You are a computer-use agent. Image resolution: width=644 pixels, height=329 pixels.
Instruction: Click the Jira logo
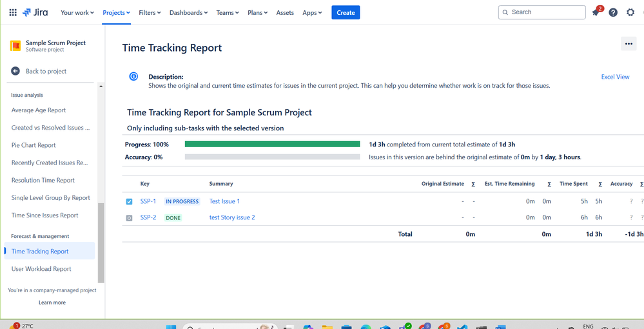(x=35, y=12)
